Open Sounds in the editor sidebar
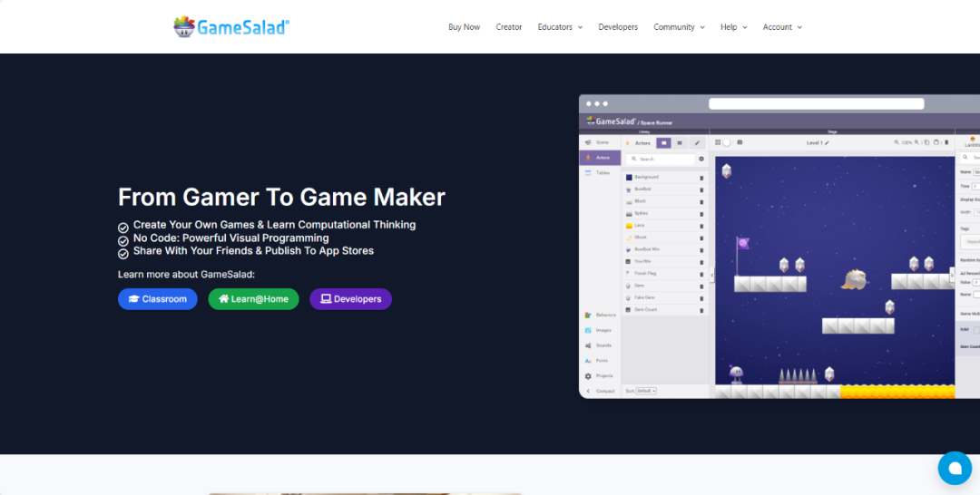This screenshot has height=495, width=980. pyautogui.click(x=600, y=345)
